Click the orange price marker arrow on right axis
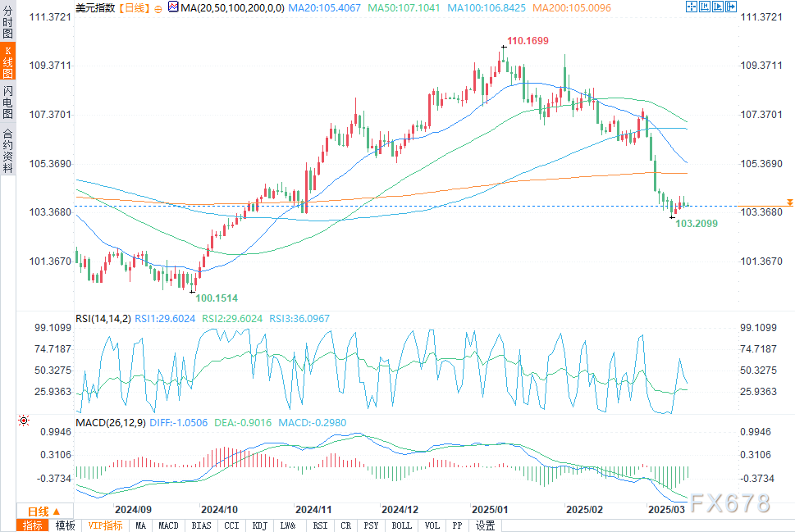This screenshot has height=532, width=795. tap(789, 201)
